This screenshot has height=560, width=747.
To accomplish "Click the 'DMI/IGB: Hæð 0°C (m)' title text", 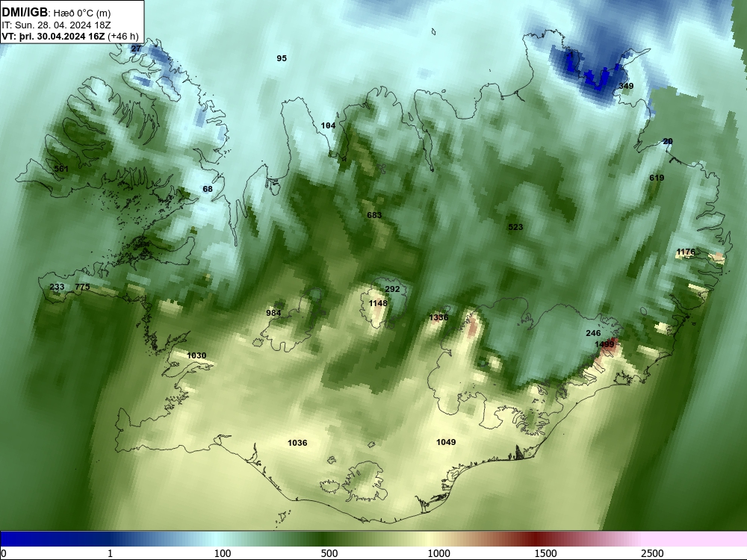I will 56,13.
